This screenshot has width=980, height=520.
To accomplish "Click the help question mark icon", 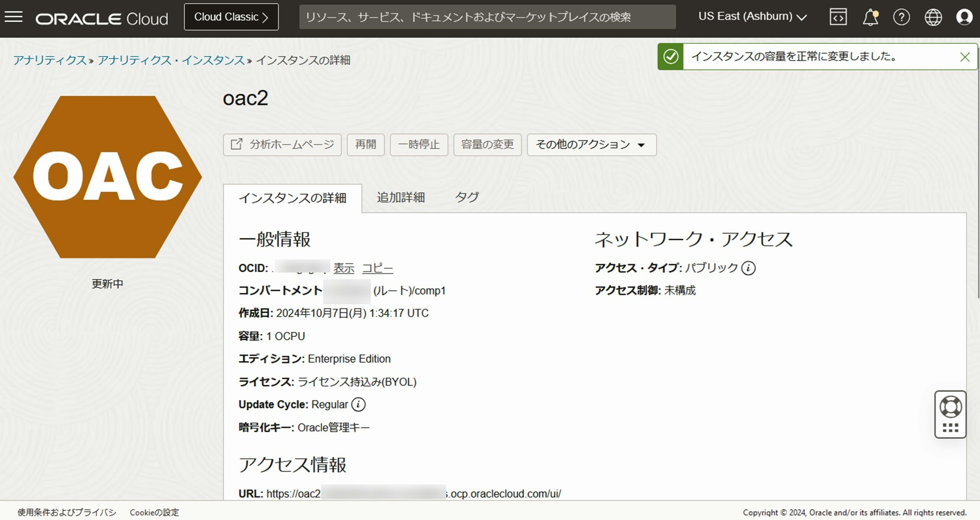I will (x=901, y=17).
